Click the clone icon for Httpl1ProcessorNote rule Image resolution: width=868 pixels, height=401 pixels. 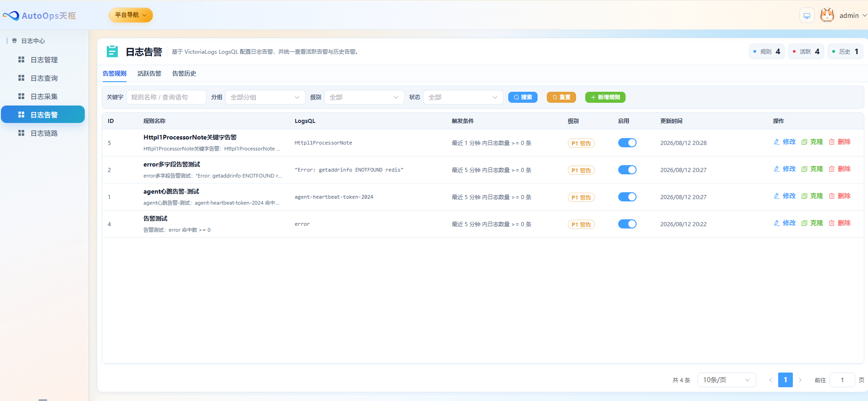tap(804, 142)
